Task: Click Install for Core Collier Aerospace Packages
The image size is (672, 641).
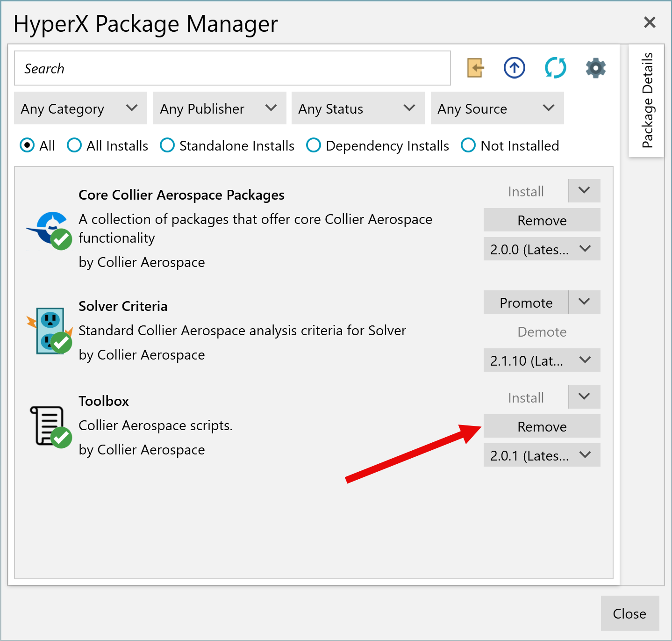Action: [526, 191]
